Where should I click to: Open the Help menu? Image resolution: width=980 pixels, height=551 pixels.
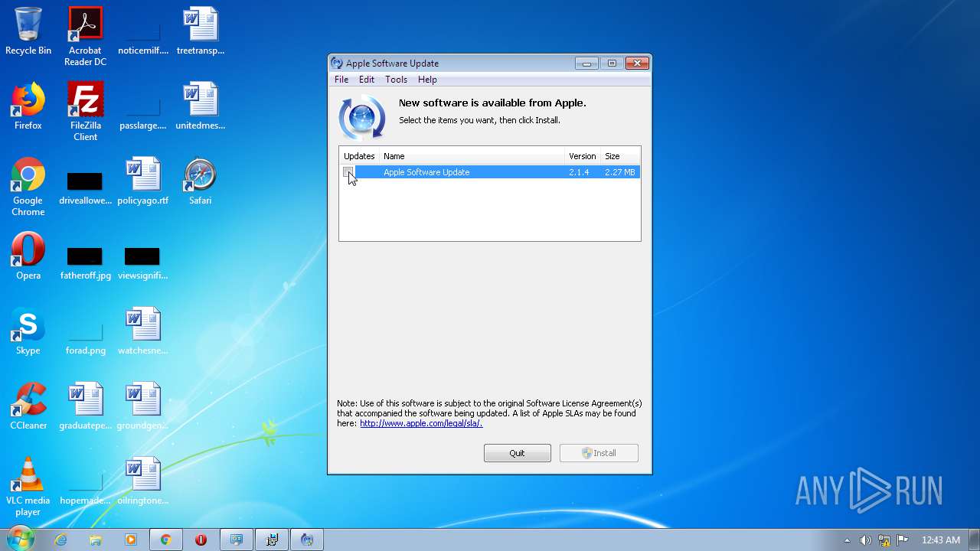[427, 80]
